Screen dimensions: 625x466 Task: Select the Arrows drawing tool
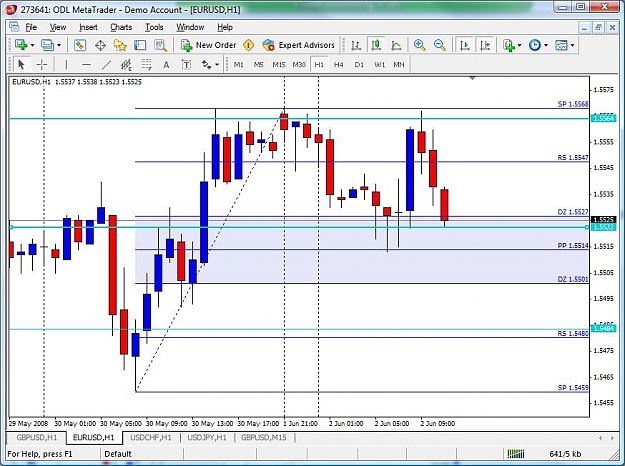(206, 65)
